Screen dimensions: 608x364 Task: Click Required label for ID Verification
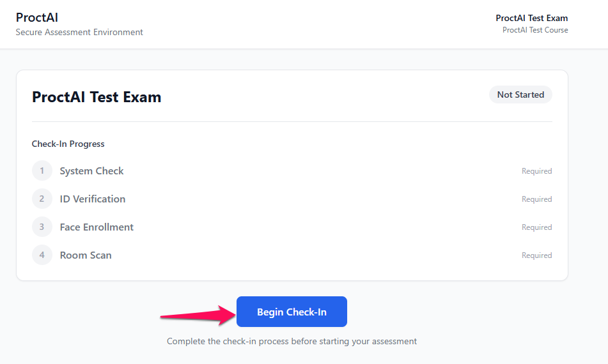pyautogui.click(x=536, y=199)
